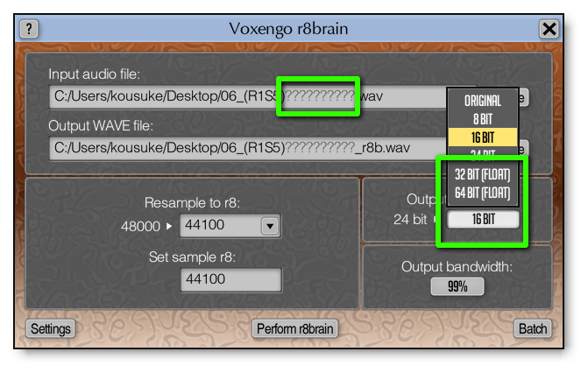Click the 24 bit source depth text
The image size is (588, 373).
(410, 219)
